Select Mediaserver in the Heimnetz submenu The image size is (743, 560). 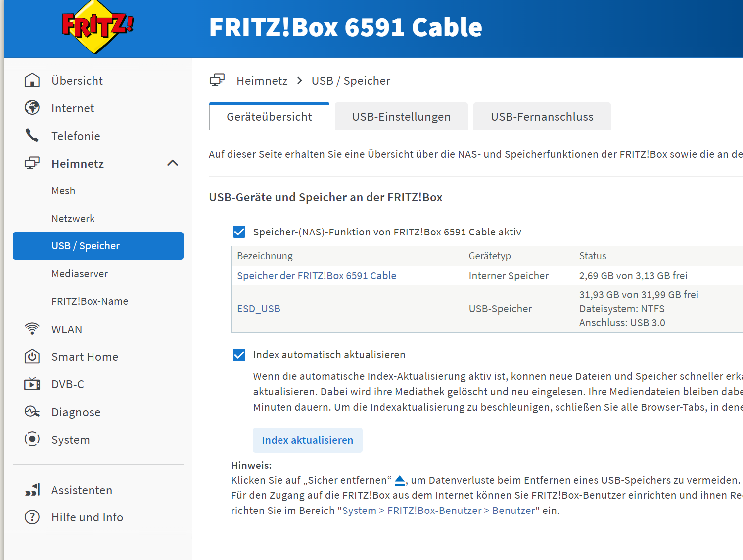coord(80,274)
